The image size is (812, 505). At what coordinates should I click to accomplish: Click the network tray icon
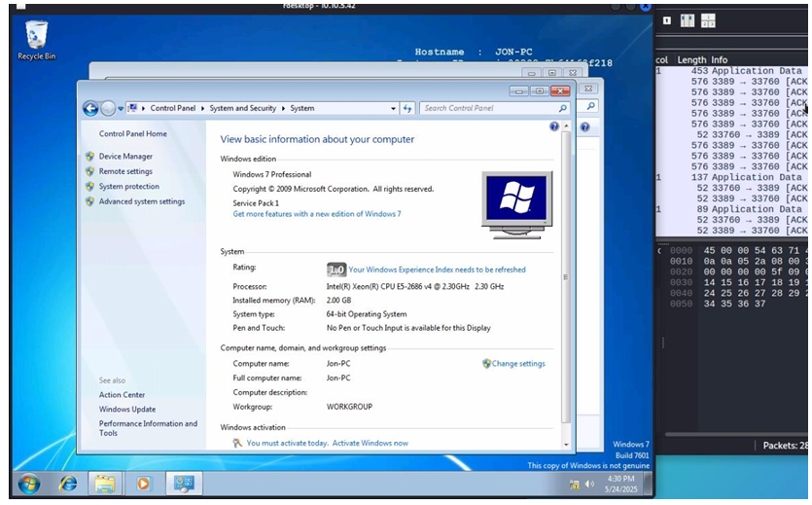click(x=575, y=485)
